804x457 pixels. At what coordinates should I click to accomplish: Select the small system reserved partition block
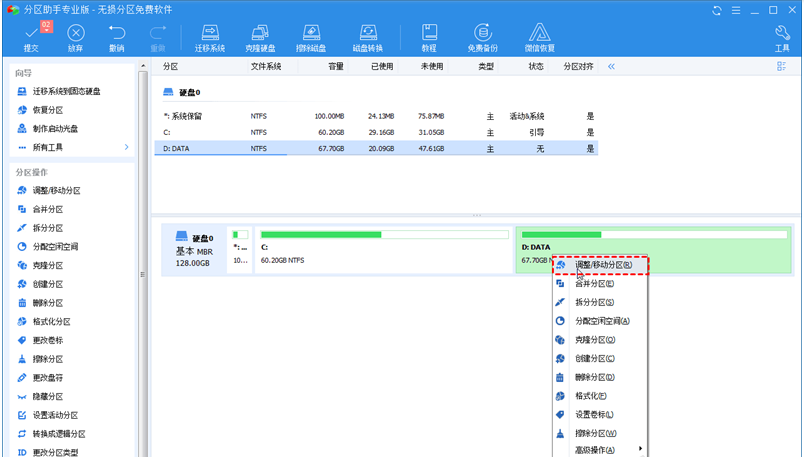tap(240, 250)
